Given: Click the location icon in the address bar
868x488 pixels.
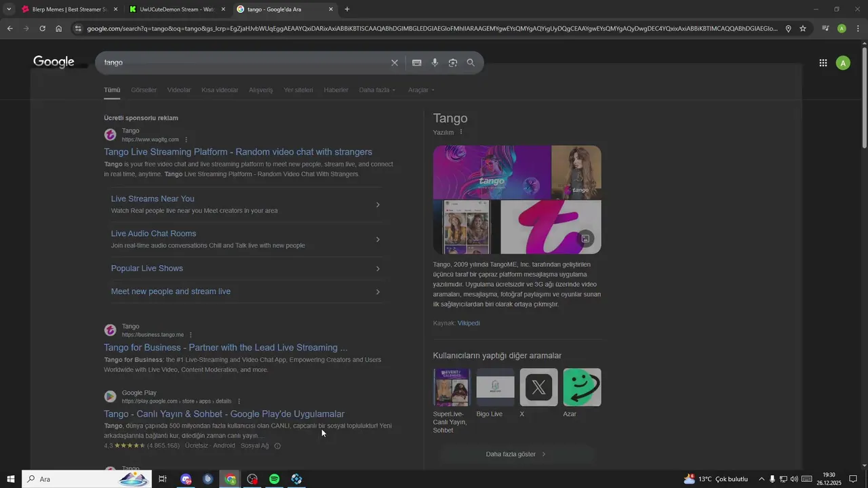Looking at the screenshot, I should tap(788, 28).
